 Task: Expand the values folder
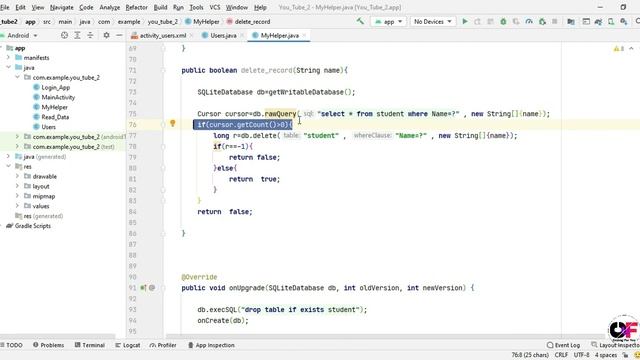pyautogui.click(x=17, y=206)
